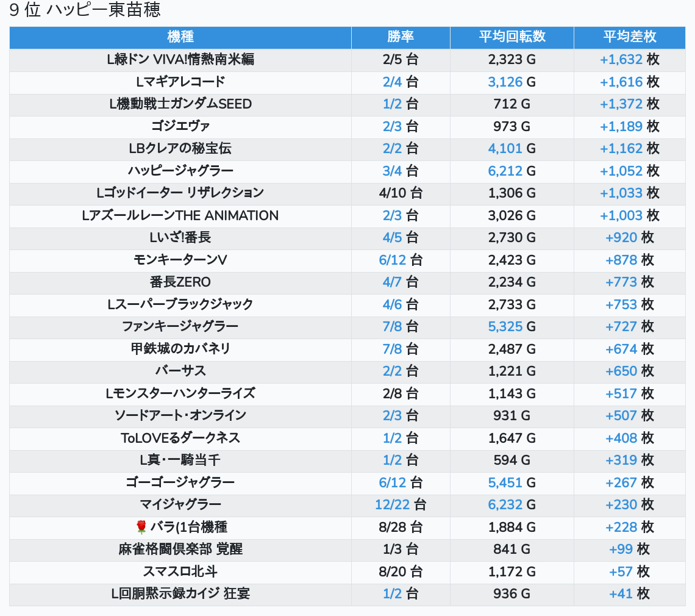This screenshot has width=695, height=616.
Task: Select L真・一騎当千 cell
Action: [x=180, y=460]
